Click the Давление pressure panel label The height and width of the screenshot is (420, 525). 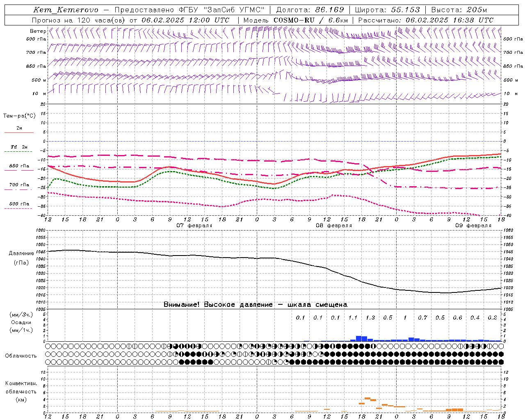coord(21,253)
